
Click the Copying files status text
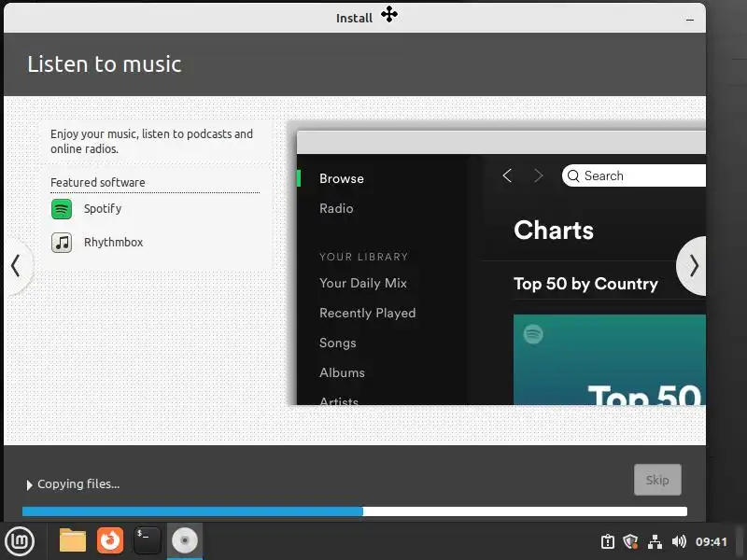[78, 484]
